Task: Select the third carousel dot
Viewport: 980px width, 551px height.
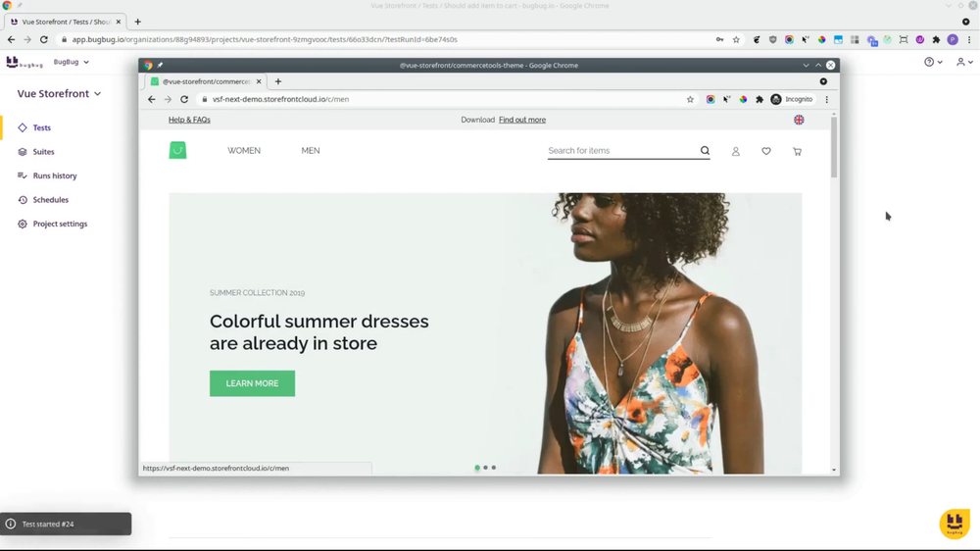Action: (494, 468)
